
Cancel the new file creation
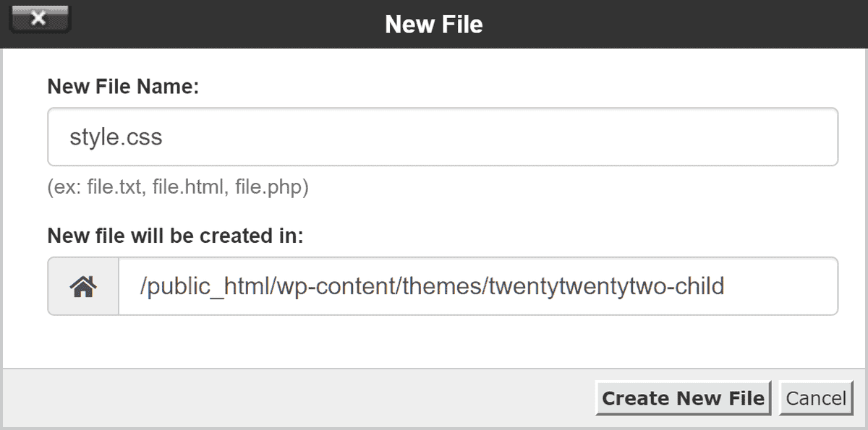pyautogui.click(x=816, y=398)
